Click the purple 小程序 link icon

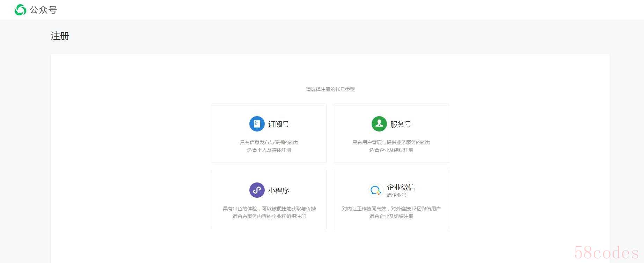(257, 190)
